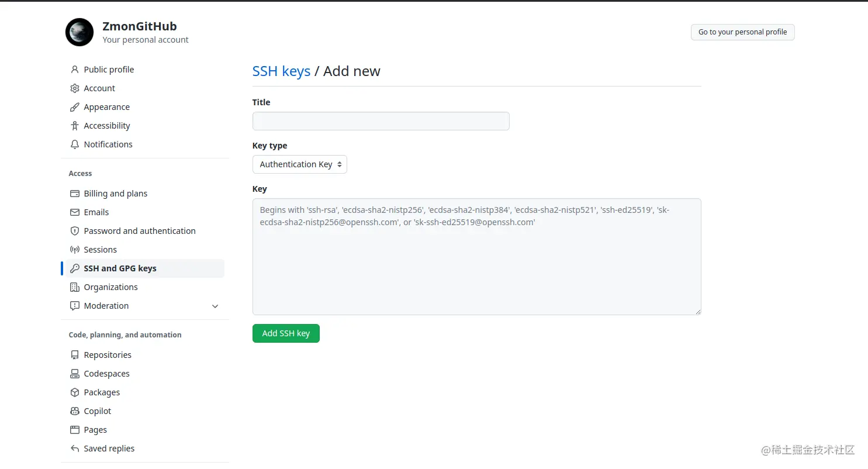Viewport: 868px width, 469px height.
Task: Click the 'Code, planning, and automation' heading
Action: (x=125, y=335)
